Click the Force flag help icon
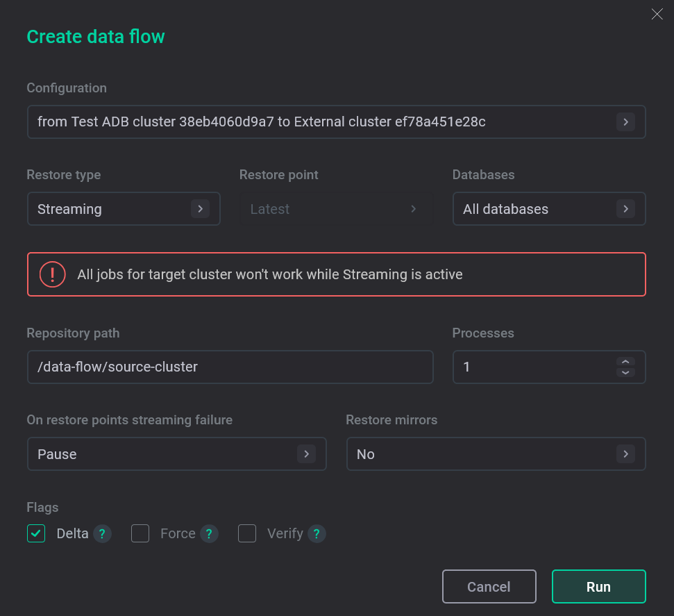 point(209,533)
